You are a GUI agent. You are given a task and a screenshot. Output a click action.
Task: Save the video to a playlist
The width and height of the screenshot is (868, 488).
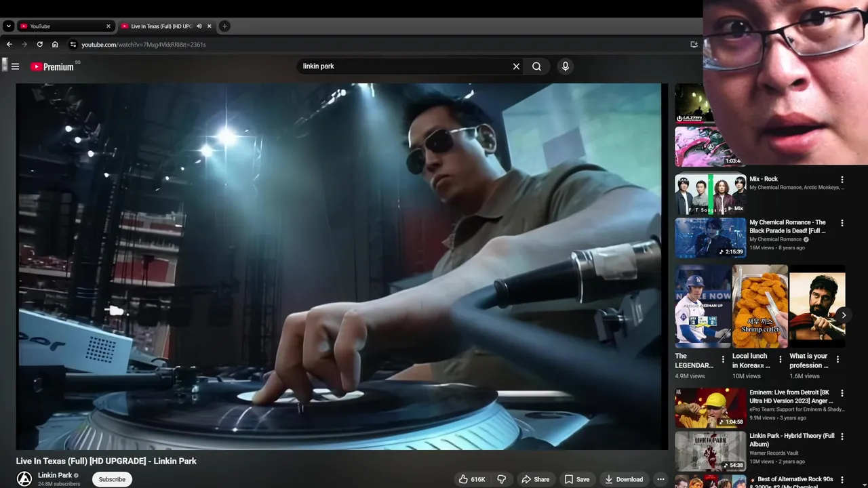pyautogui.click(x=577, y=479)
